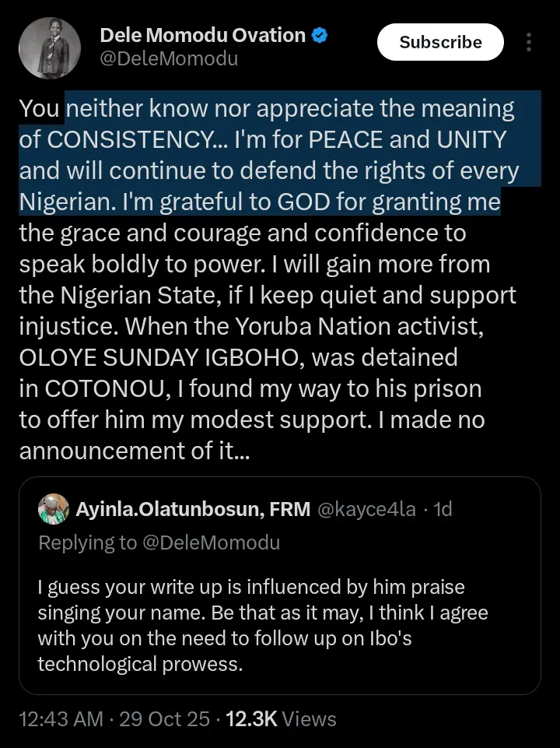This screenshot has width=560, height=748.
Task: Click the @kayce4la handle
Action: click(x=365, y=510)
